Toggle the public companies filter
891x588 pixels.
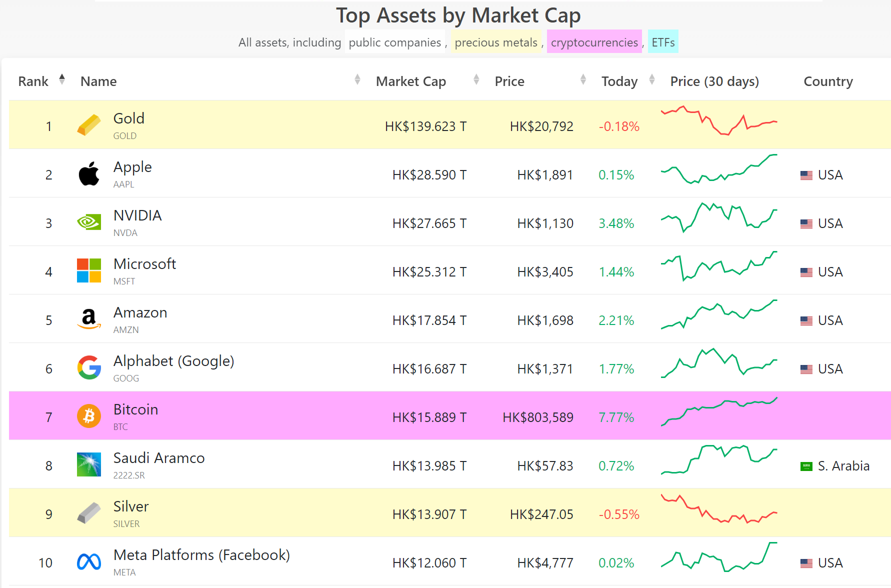pyautogui.click(x=395, y=42)
